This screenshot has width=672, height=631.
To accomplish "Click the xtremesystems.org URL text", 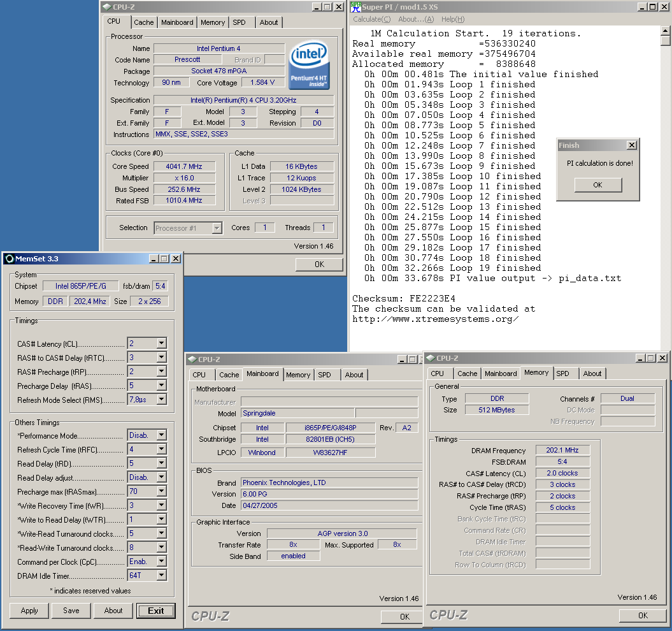I will point(436,319).
